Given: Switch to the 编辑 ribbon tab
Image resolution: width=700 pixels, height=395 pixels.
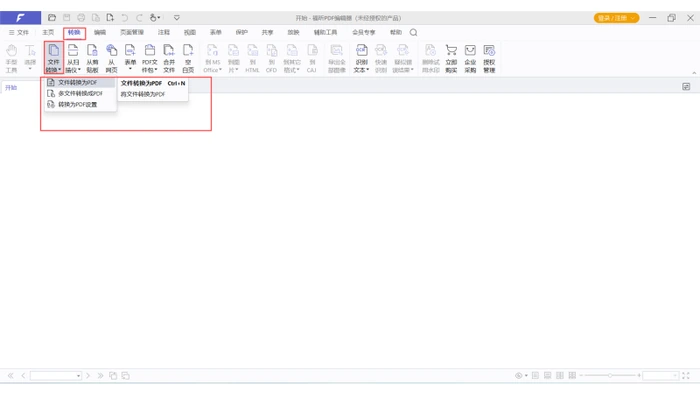Looking at the screenshot, I should point(100,33).
